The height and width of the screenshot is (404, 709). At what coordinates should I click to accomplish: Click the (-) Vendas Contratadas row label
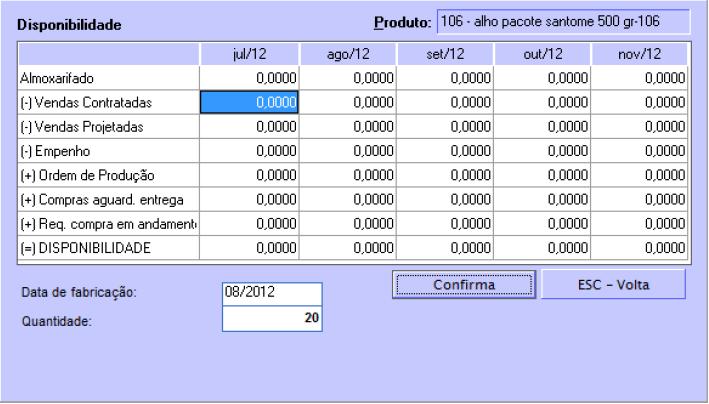(x=108, y=101)
